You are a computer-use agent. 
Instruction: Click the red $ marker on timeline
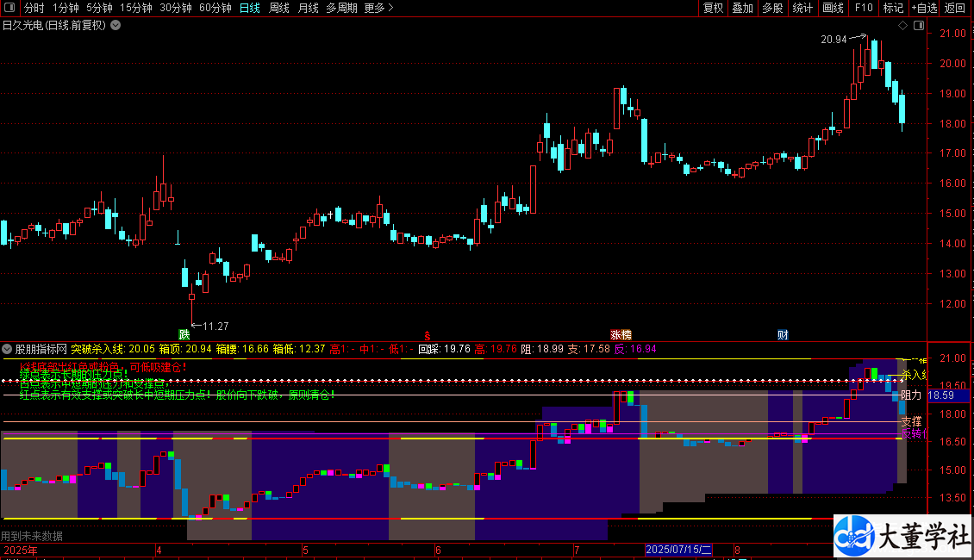pyautogui.click(x=428, y=334)
